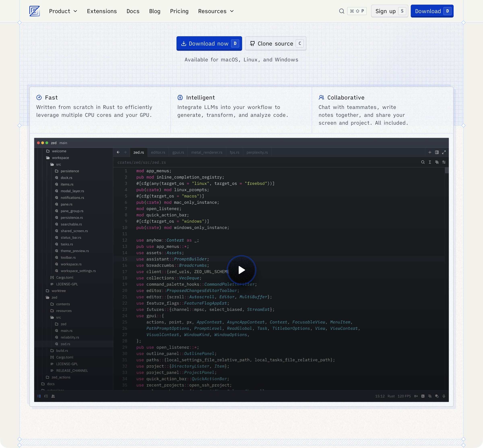This screenshot has height=448, width=483.
Task: Click the Zed logo in navbar
Action: click(x=34, y=11)
